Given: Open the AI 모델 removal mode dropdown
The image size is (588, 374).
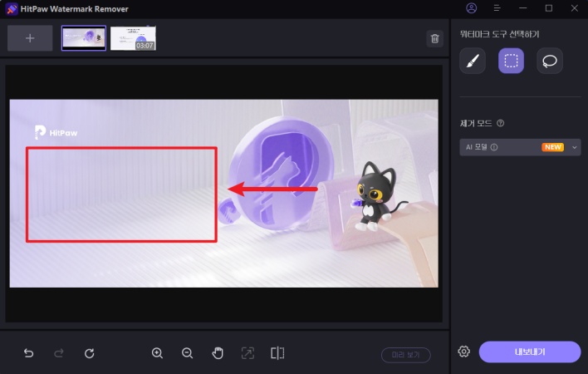Looking at the screenshot, I should (520, 147).
